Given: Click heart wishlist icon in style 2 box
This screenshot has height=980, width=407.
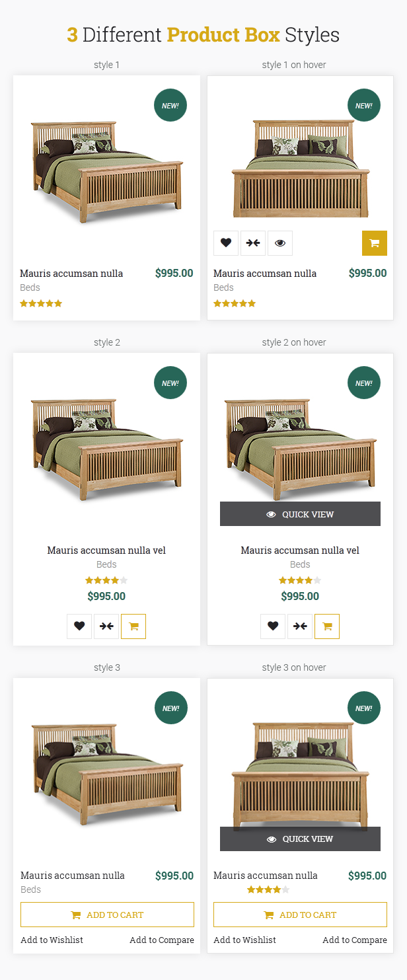Looking at the screenshot, I should click(x=79, y=626).
